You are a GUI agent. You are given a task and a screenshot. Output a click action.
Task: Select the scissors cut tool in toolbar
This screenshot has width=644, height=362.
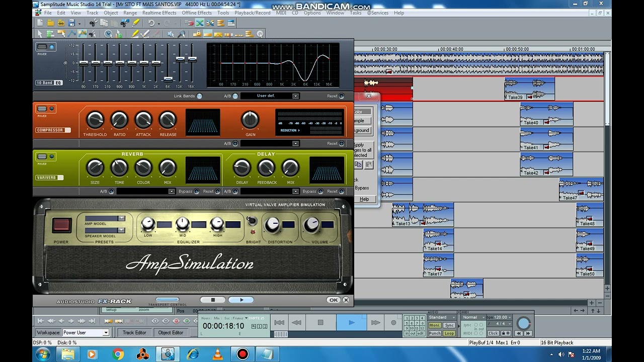pyautogui.click(x=93, y=23)
